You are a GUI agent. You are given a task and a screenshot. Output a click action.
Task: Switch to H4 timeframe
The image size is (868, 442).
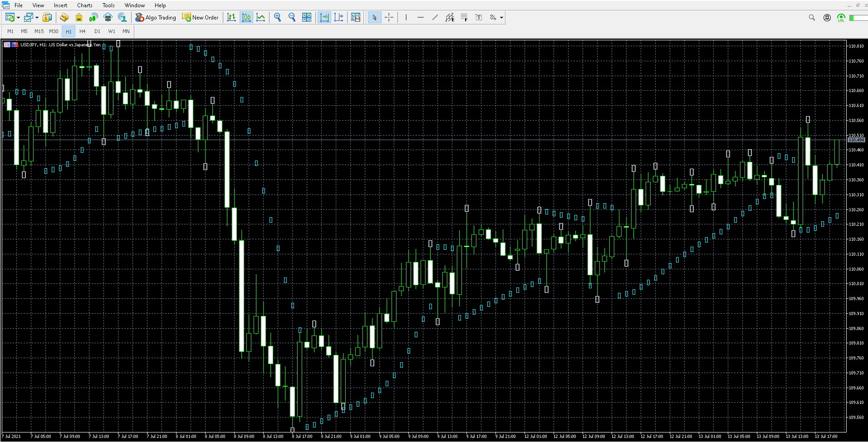click(82, 31)
